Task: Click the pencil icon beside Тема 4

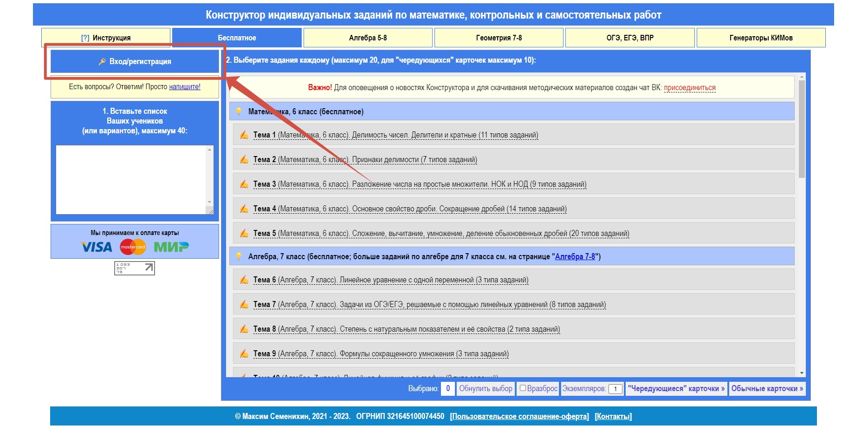Action: [244, 209]
